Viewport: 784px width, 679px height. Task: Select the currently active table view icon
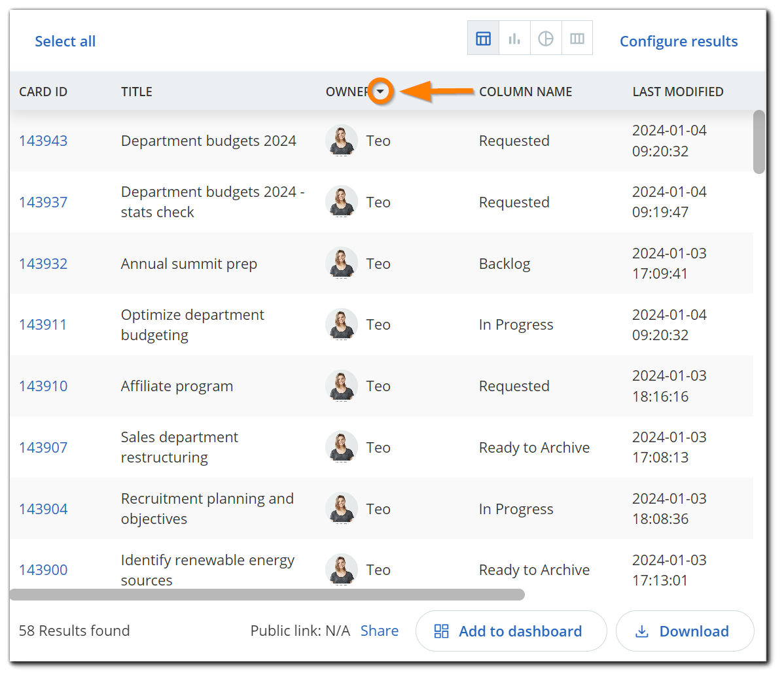coord(483,37)
